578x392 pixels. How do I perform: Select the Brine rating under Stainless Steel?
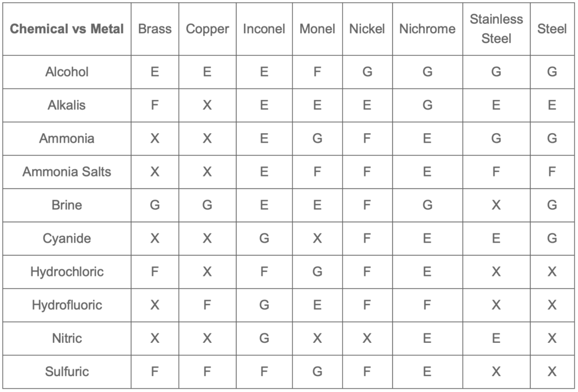[496, 205]
